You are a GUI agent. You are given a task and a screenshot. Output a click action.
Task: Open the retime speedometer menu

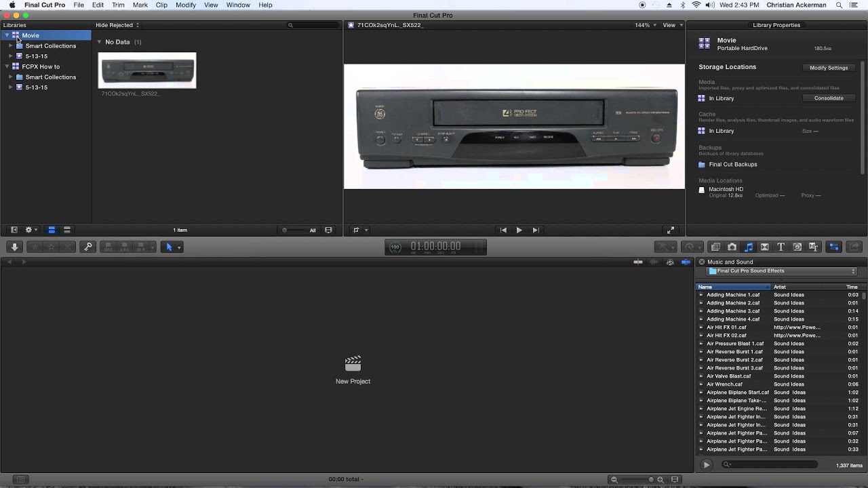[690, 247]
